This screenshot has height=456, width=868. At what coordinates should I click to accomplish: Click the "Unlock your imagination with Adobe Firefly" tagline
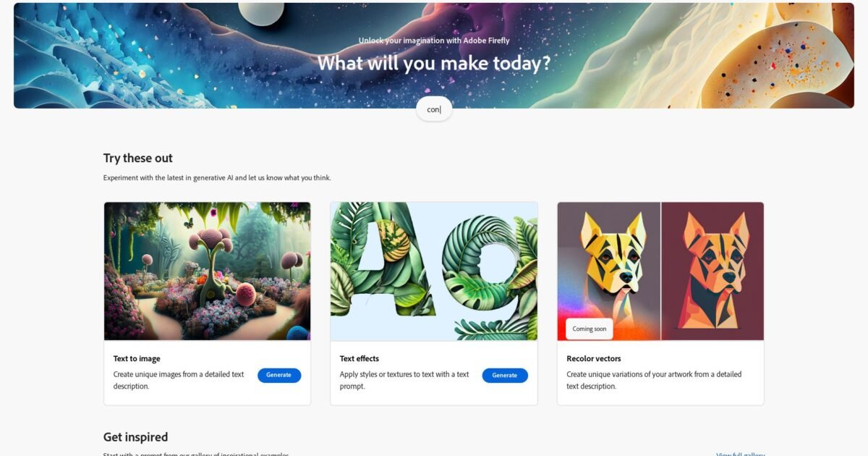click(x=434, y=41)
